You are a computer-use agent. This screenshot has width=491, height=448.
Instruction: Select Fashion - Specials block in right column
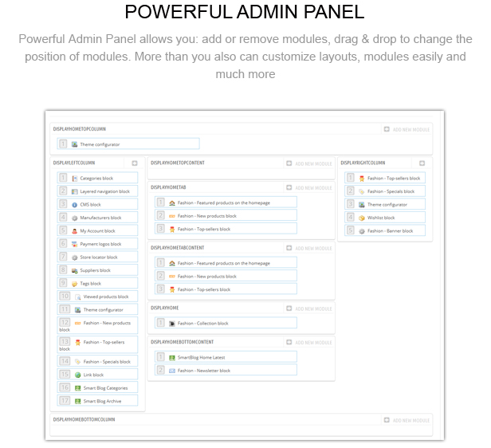tap(385, 191)
